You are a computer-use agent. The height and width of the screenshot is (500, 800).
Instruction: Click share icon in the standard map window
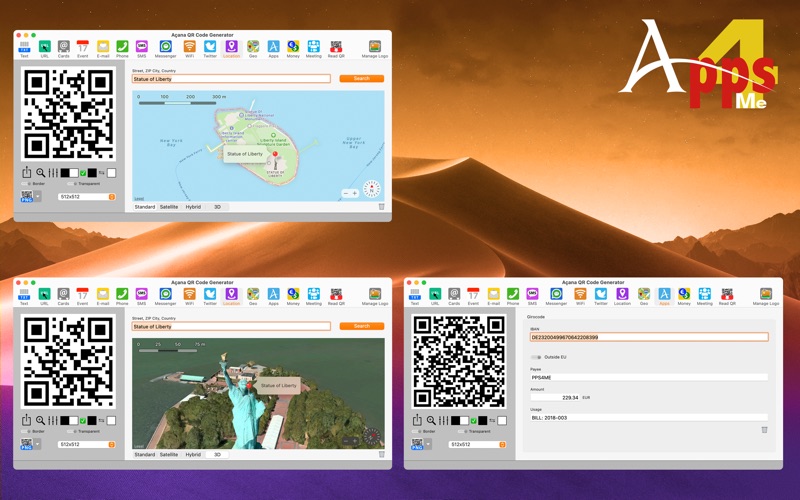click(x=27, y=172)
